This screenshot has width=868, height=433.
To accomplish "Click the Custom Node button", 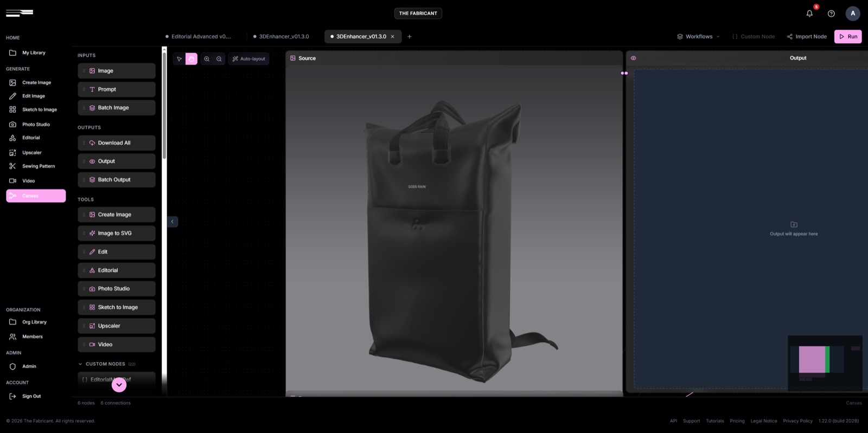I will tap(754, 37).
